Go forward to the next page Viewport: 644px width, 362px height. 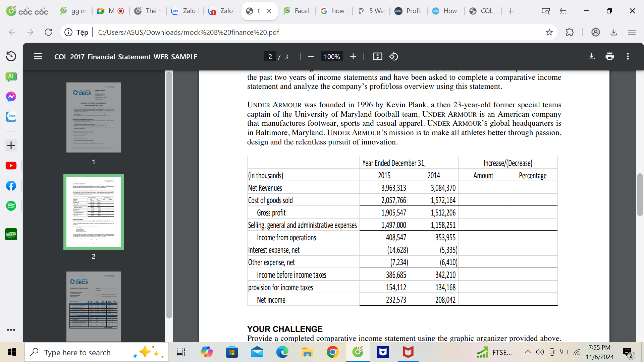click(30, 32)
